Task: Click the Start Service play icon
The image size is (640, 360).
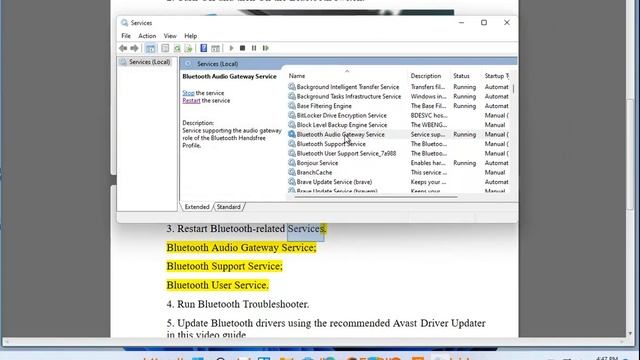Action: pyautogui.click(x=231, y=48)
